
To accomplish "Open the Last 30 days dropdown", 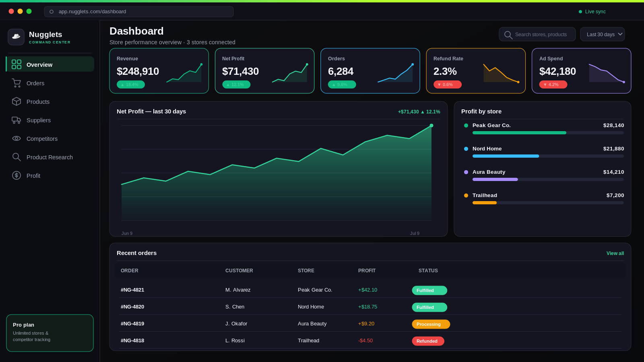I will 602,34.
